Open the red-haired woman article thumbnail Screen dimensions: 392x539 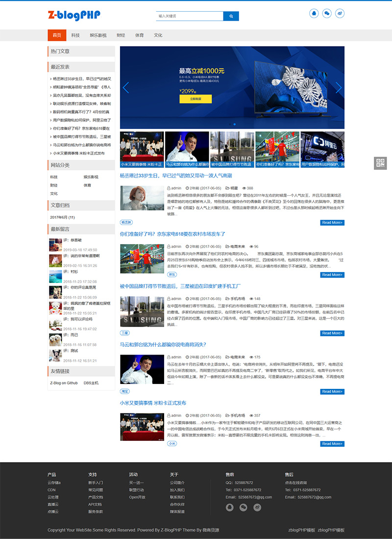[142, 198]
